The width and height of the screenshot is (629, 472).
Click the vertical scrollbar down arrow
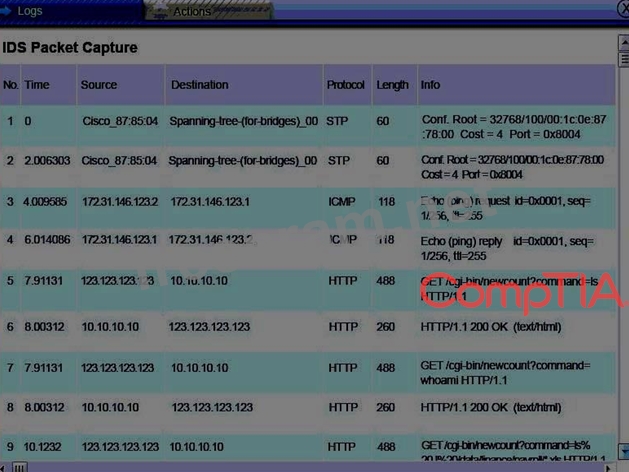(x=624, y=451)
